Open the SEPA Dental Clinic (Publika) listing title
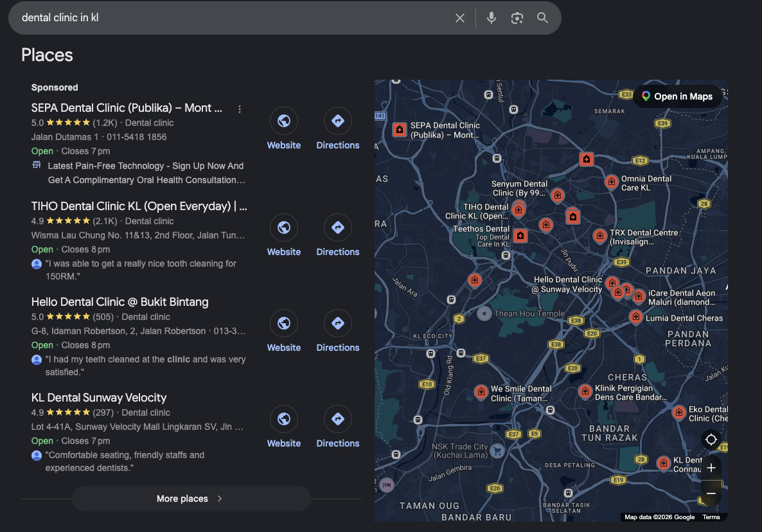Screen dimensions: 762x532 pos(127,108)
